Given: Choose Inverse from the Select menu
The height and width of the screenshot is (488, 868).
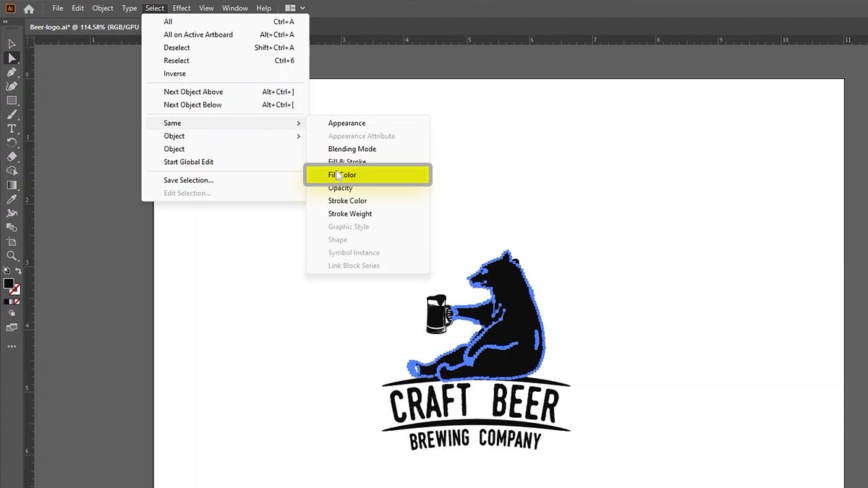Looking at the screenshot, I should [174, 73].
